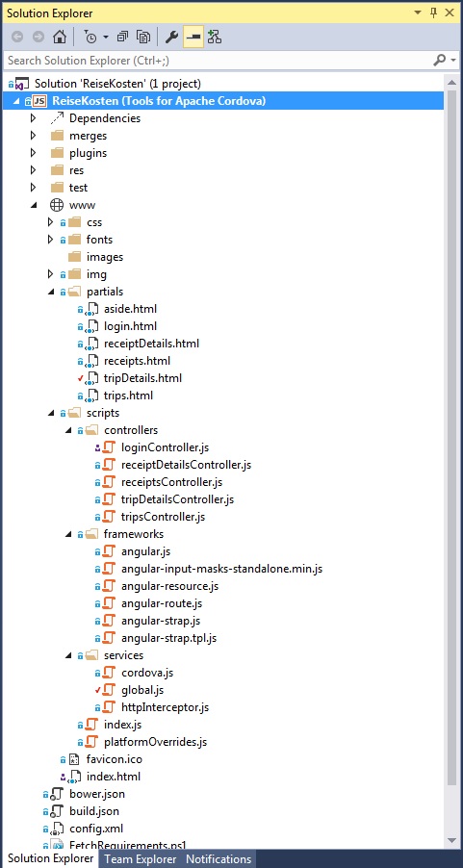Click the vertical scrollbar down arrow
The image size is (463, 868).
452,841
